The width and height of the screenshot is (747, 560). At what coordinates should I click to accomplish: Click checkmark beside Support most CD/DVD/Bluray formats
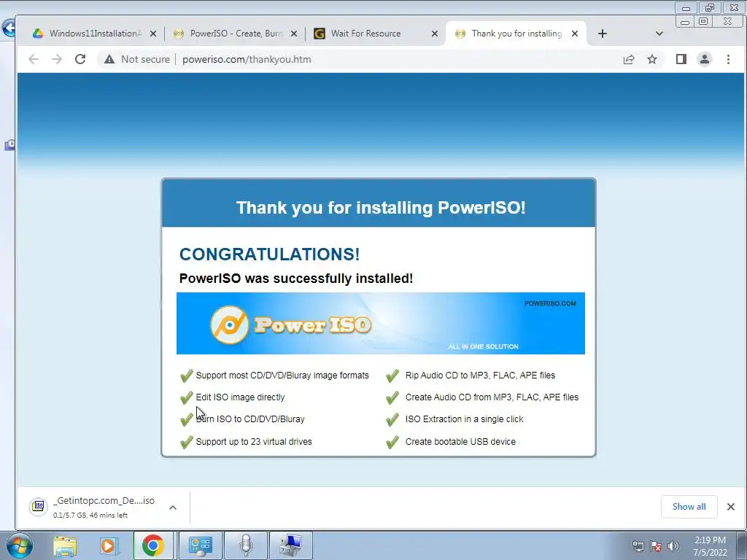pos(187,376)
